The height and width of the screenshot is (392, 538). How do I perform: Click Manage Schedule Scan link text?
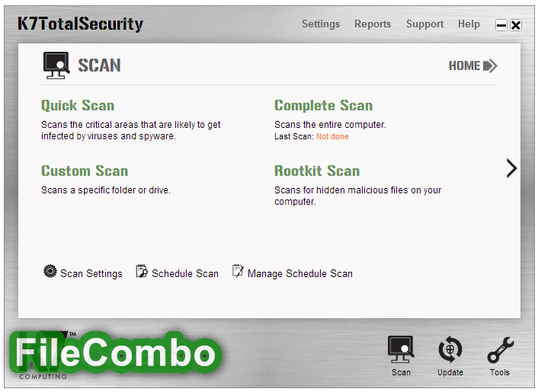300,273
